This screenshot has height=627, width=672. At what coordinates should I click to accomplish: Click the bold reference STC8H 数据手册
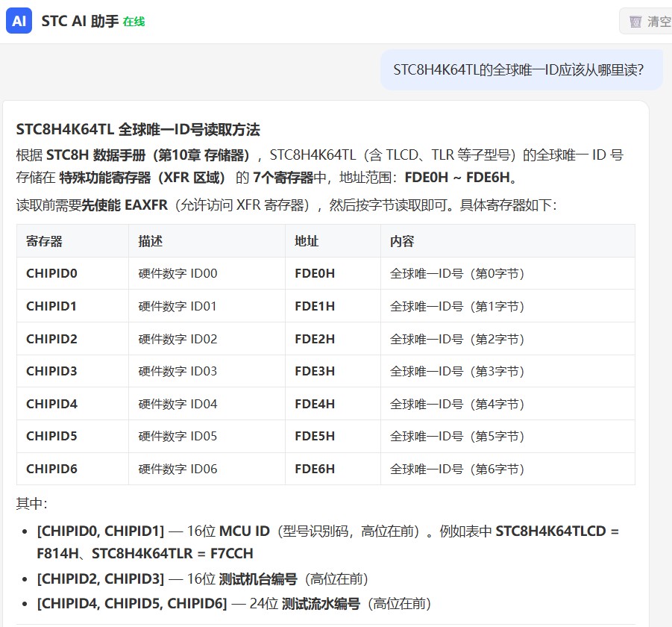coord(96,155)
